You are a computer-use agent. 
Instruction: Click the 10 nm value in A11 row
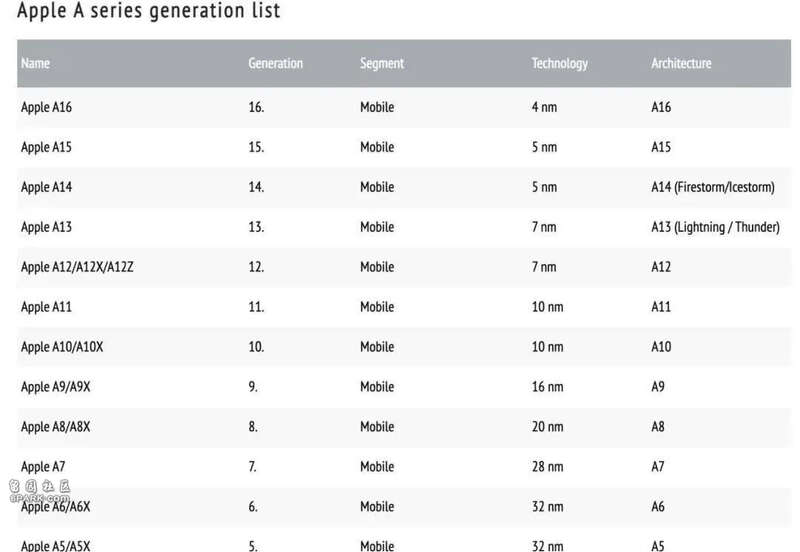pos(547,307)
